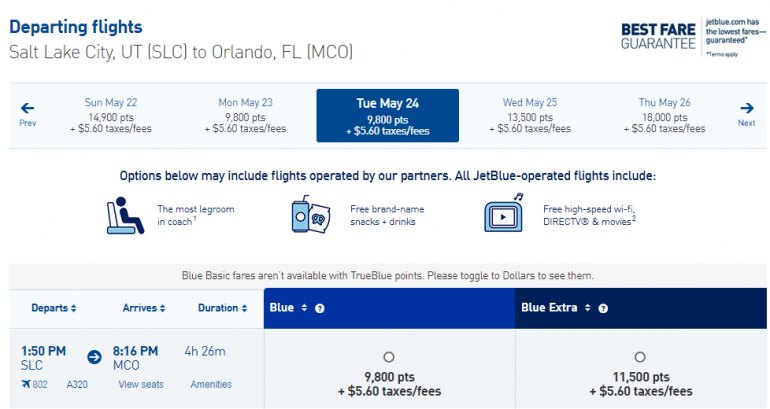Screen dimensions: 770x409
Task: Click the Prev arrow icon
Action: (x=27, y=108)
